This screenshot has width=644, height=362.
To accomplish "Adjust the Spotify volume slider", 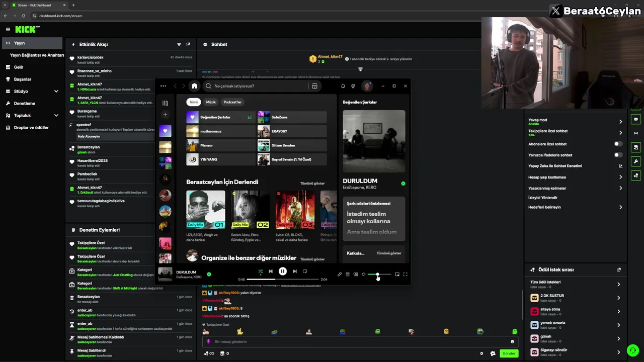I will coord(379,275).
